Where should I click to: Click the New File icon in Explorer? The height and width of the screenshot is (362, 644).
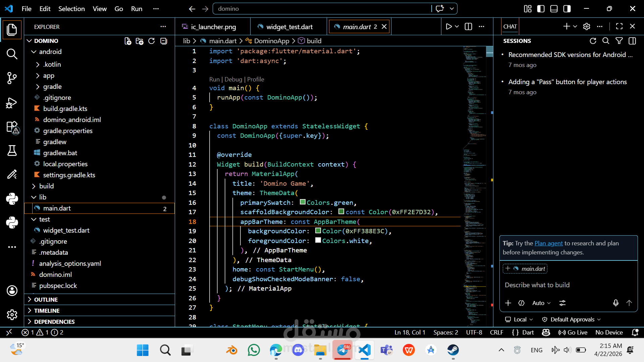pyautogui.click(x=128, y=41)
